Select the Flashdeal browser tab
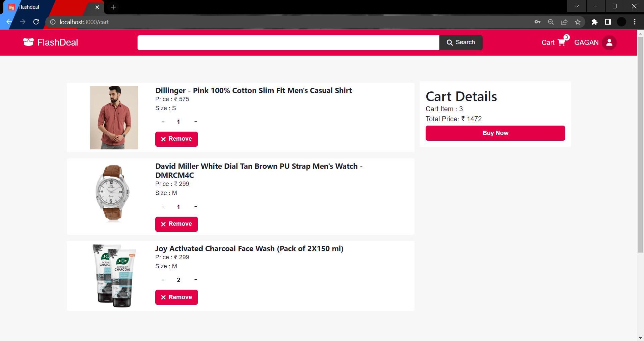 point(40,7)
